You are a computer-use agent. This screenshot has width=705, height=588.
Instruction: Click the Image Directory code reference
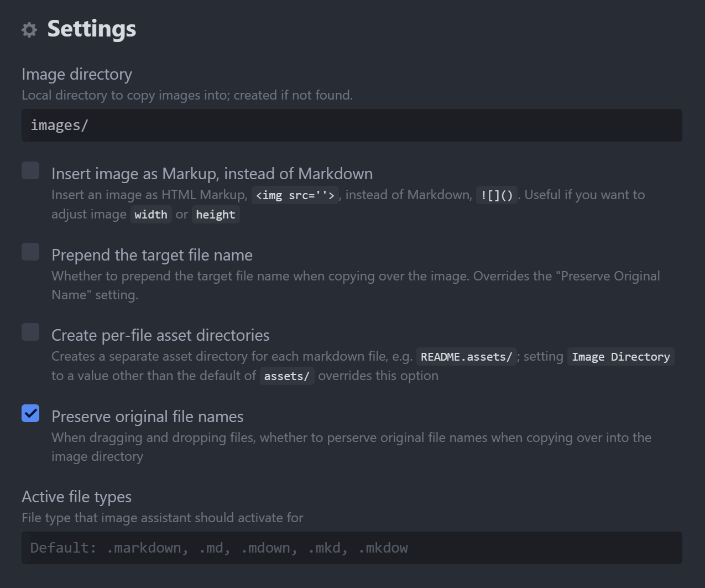coord(620,357)
